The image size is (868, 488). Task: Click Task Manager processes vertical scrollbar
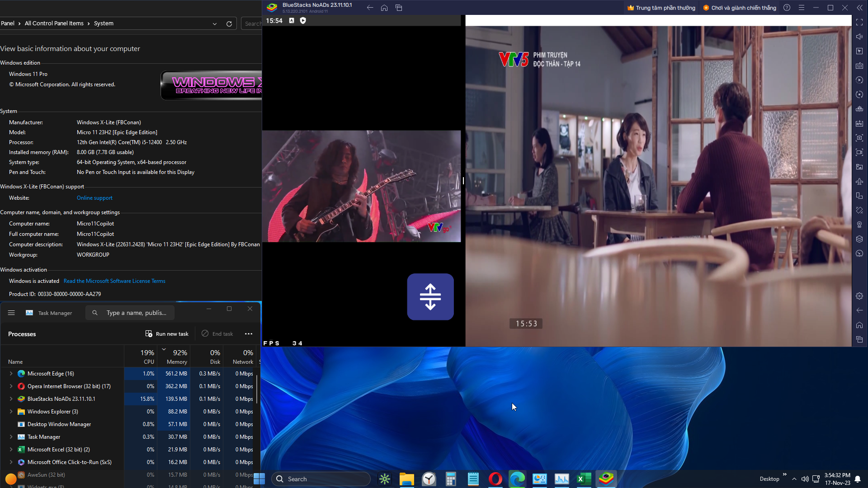pyautogui.click(x=257, y=389)
